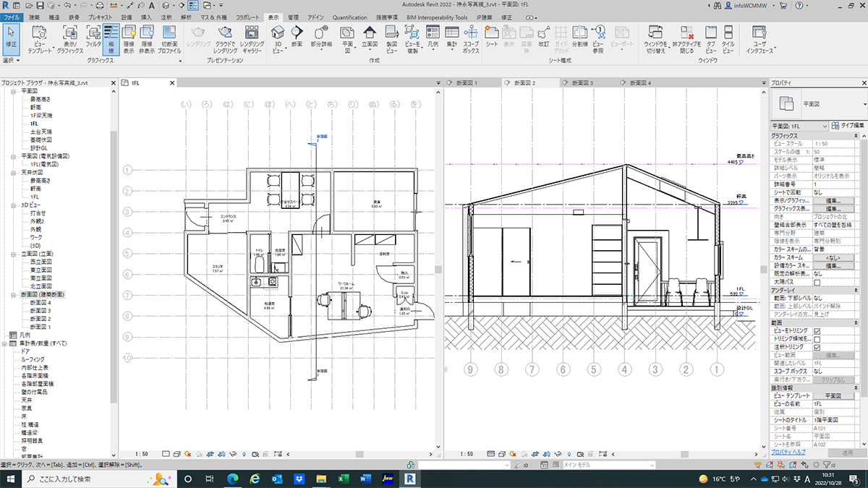
Task: Enable the トリミング領域を表示 checkbox
Action: coord(817,339)
